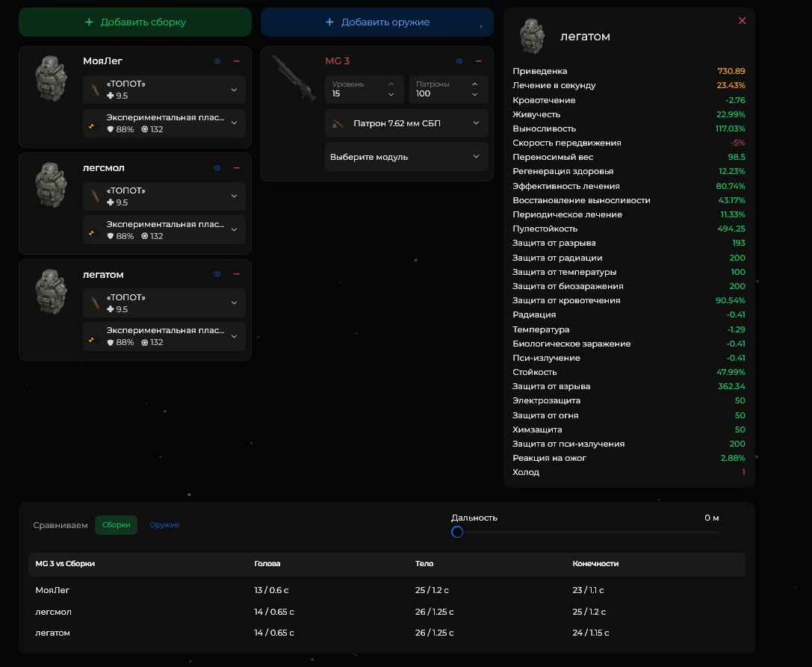Increase the Уровень value with up arrow
Viewport: 812px width, 667px height.
tap(391, 84)
